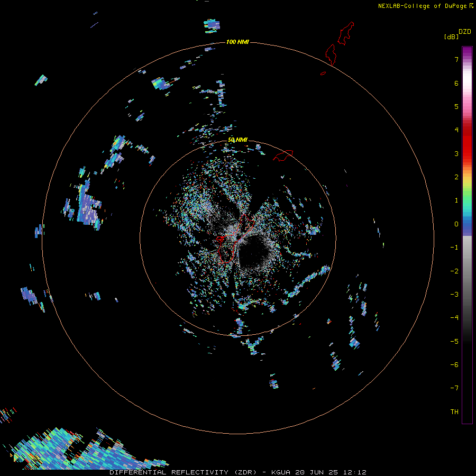Image resolution: width=476 pixels, height=476 pixels.
Task: Click the "50 NMI" range ring label
Action: tap(237, 140)
